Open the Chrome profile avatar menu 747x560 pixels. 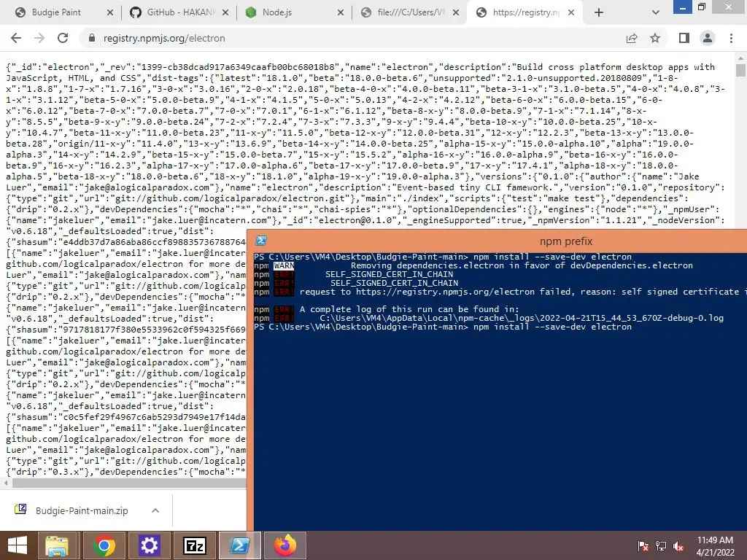pos(708,38)
